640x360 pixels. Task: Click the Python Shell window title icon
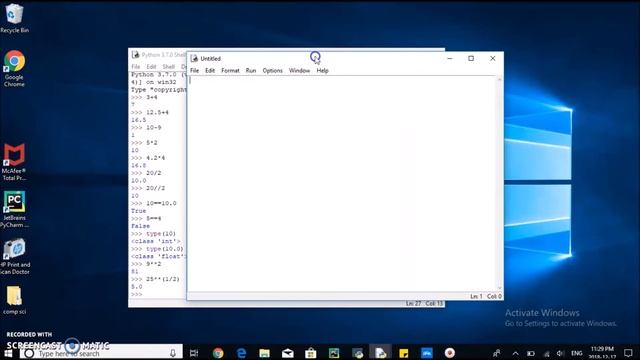click(x=136, y=55)
